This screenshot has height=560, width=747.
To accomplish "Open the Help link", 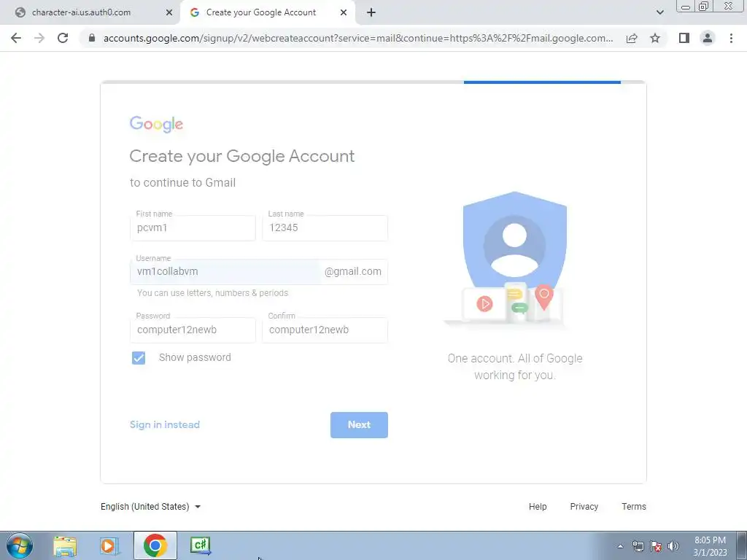I will coord(538,507).
